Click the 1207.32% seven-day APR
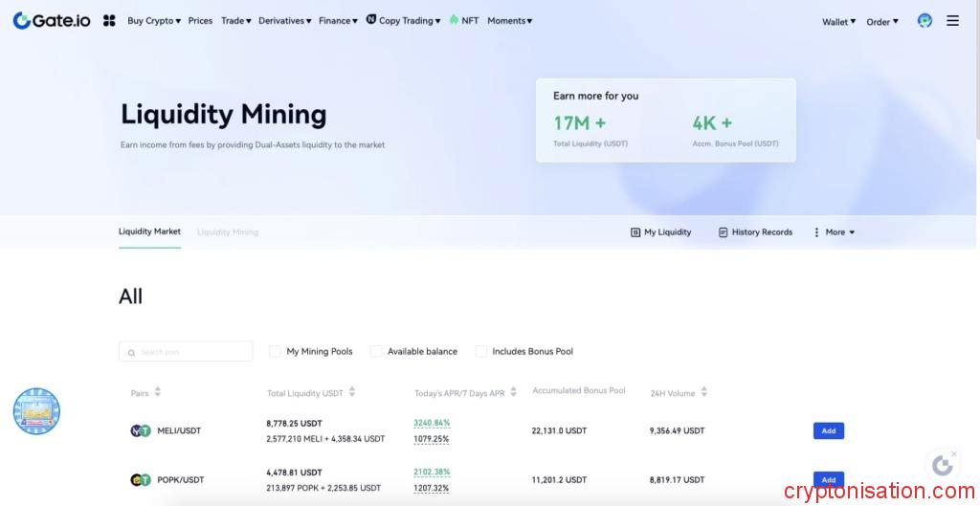 click(432, 488)
